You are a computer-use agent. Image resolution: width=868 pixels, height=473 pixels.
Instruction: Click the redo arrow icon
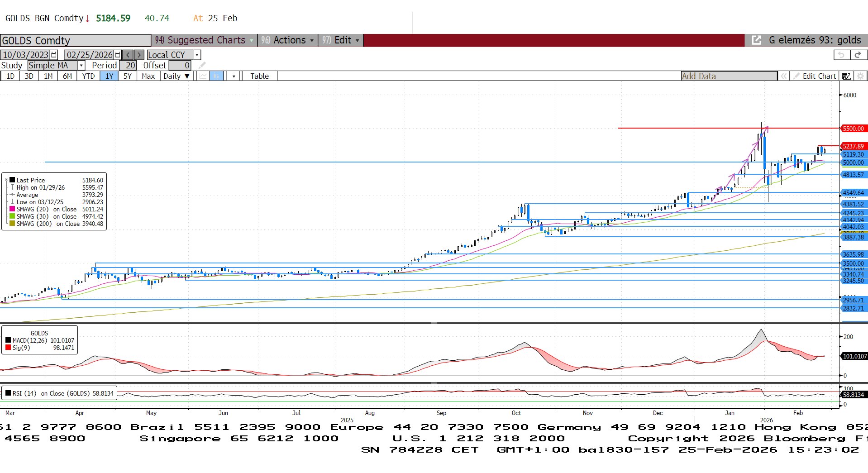(x=858, y=55)
